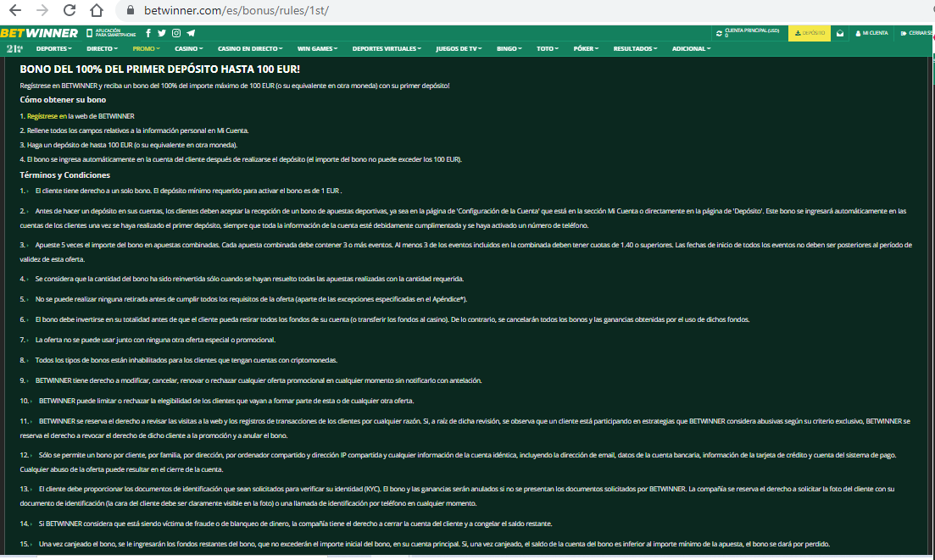Open the Adicional menu
This screenshot has width=935, height=560.
pyautogui.click(x=691, y=48)
